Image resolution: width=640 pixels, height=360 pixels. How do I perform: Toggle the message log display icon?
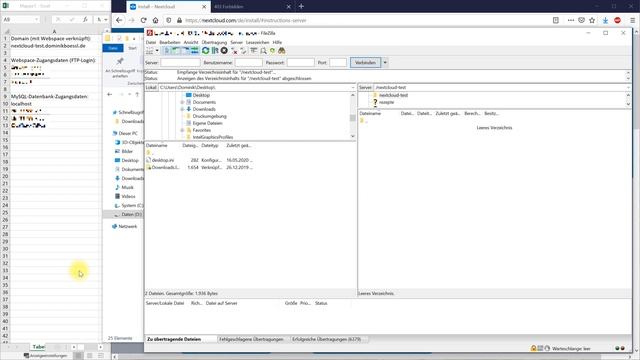[167, 51]
